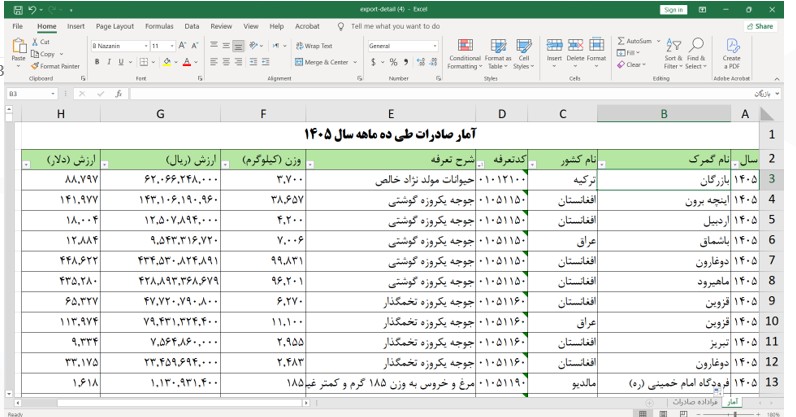This screenshot has width=796, height=417.
Task: Click Increase Decimal icon
Action: tap(421, 62)
